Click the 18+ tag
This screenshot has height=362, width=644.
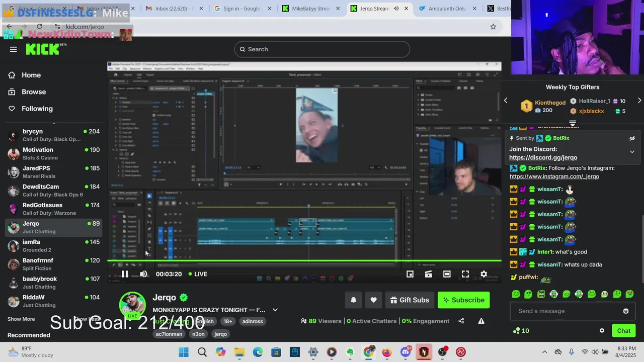point(228,321)
